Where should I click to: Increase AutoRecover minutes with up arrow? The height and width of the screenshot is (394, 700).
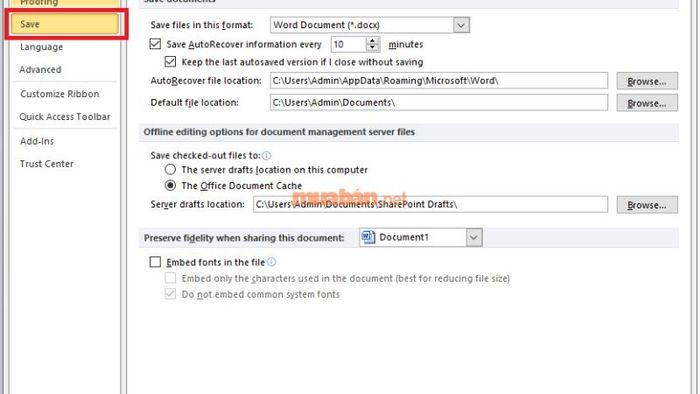372,41
